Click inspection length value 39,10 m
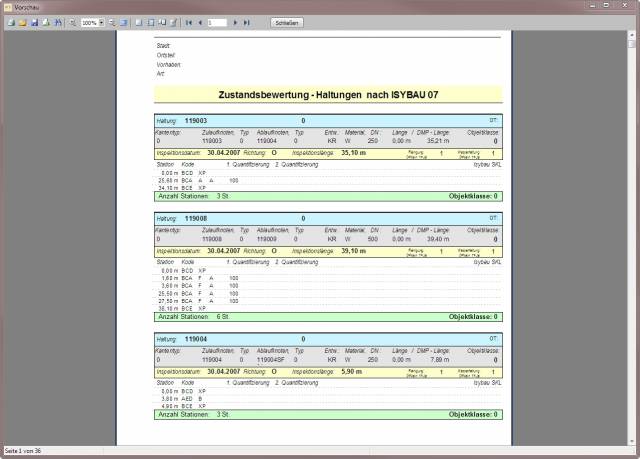The image size is (640, 459). 353,251
